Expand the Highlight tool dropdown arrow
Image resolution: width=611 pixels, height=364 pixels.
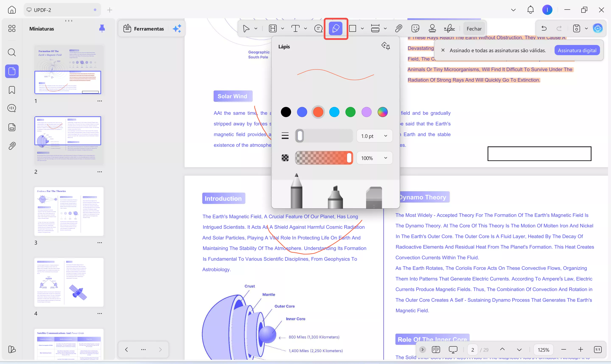pyautogui.click(x=283, y=28)
